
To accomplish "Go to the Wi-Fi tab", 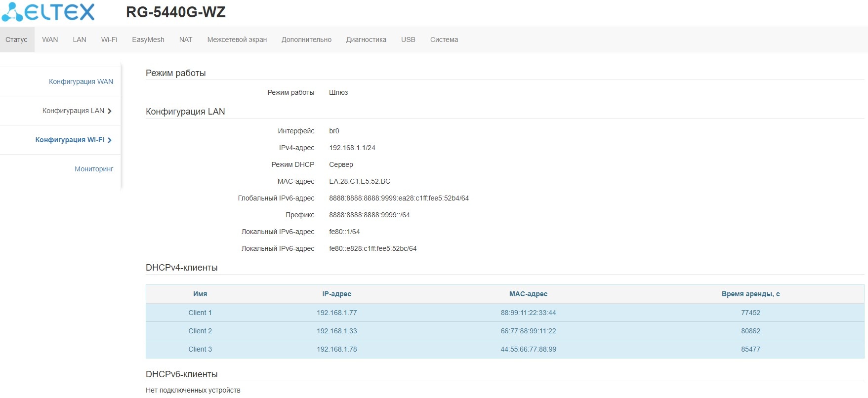I will pyautogui.click(x=109, y=40).
